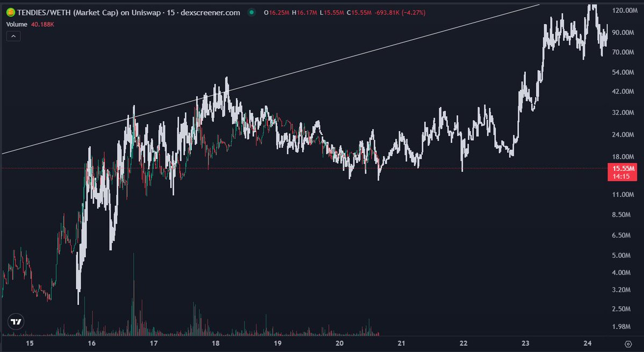The height and width of the screenshot is (352, 644).
Task: Open chart settings gear icon
Action: click(628, 344)
